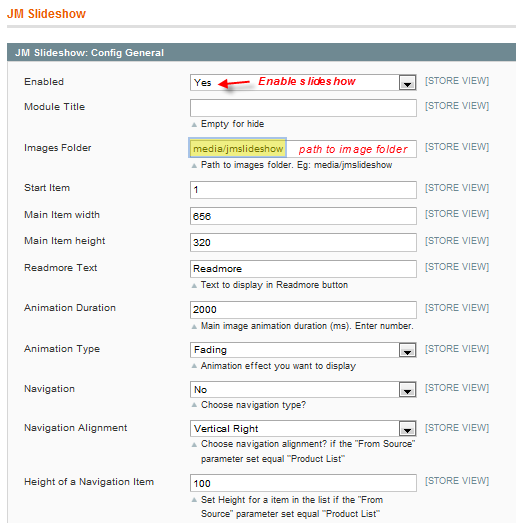Click the Enabled field label
516x523 pixels.
click(x=44, y=82)
